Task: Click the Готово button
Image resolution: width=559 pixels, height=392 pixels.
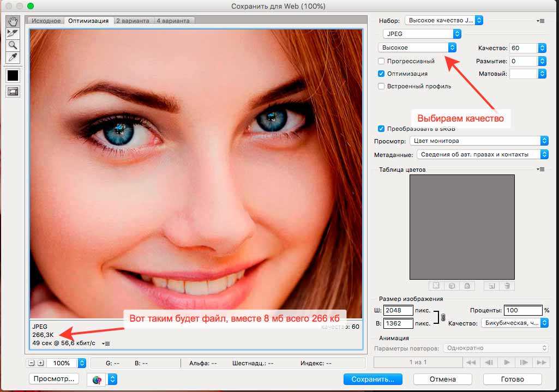Action: click(x=512, y=379)
